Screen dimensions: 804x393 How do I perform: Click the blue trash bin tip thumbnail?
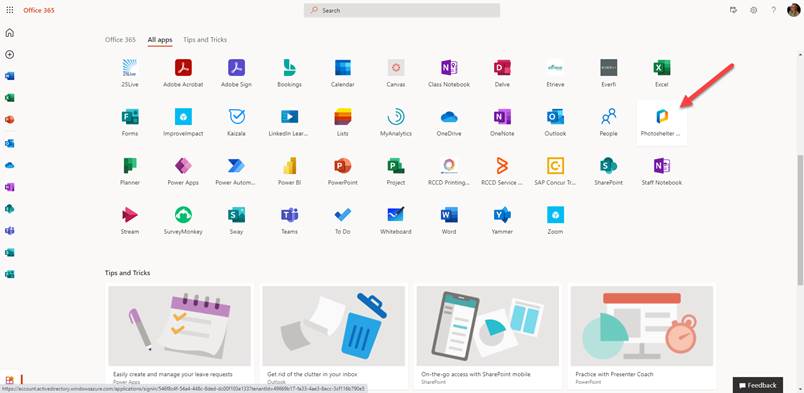click(x=334, y=326)
